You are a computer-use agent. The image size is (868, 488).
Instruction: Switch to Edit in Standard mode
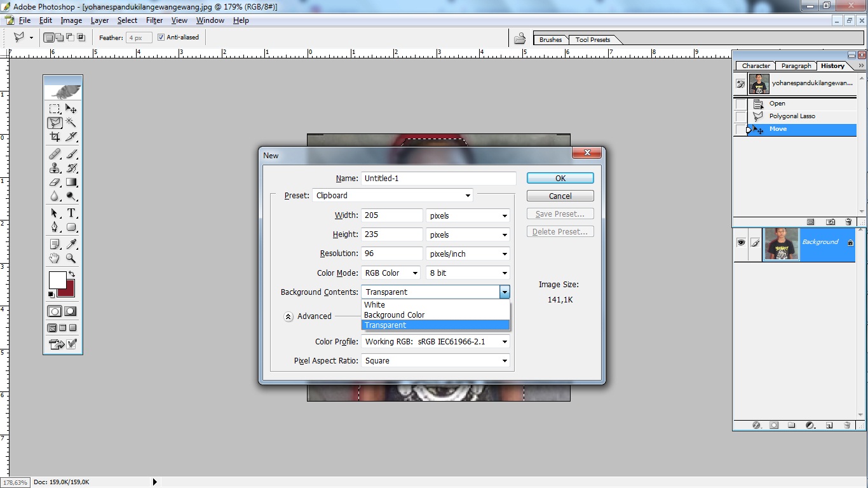(55, 311)
